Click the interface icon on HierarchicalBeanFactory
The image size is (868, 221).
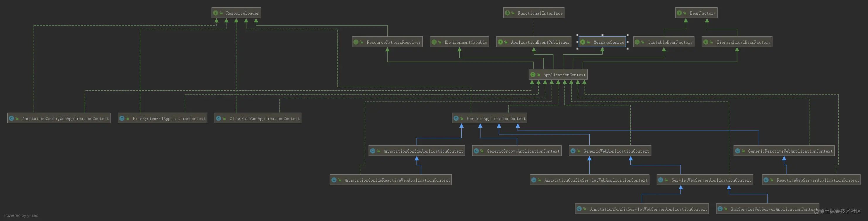[x=706, y=42]
